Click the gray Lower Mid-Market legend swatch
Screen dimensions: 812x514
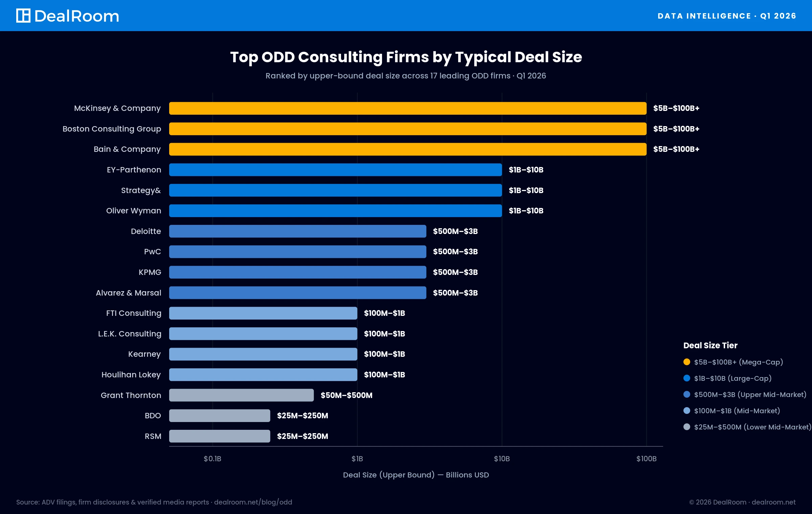pyautogui.click(x=687, y=427)
